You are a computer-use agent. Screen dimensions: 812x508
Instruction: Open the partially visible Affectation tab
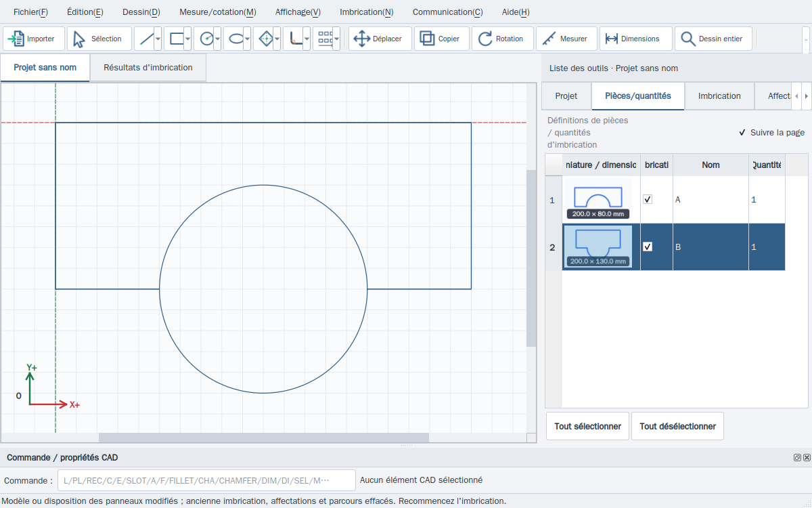click(x=773, y=96)
